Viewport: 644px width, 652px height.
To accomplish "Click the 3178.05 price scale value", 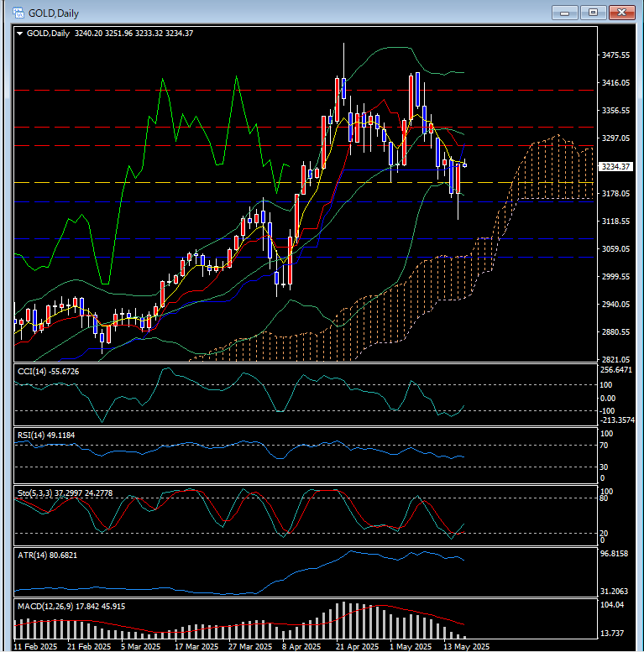I will pos(615,193).
